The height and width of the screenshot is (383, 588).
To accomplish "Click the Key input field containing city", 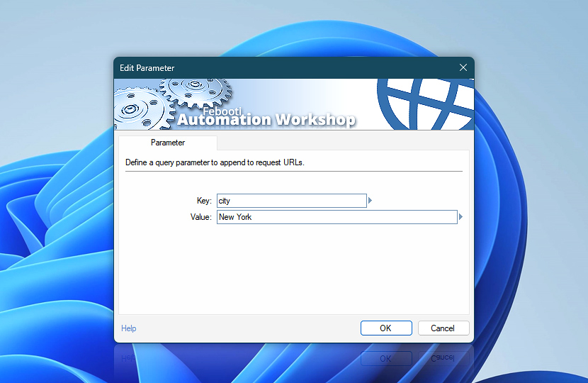I will [291, 201].
